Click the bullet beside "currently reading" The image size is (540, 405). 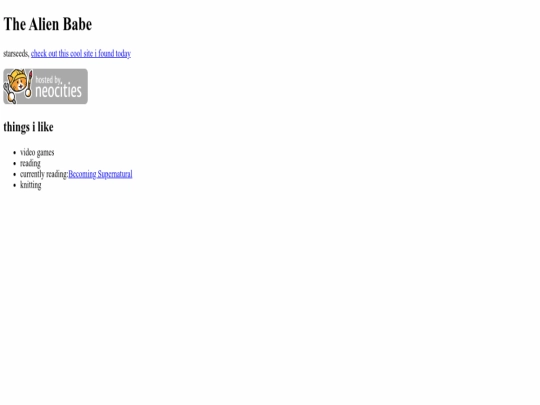14,174
